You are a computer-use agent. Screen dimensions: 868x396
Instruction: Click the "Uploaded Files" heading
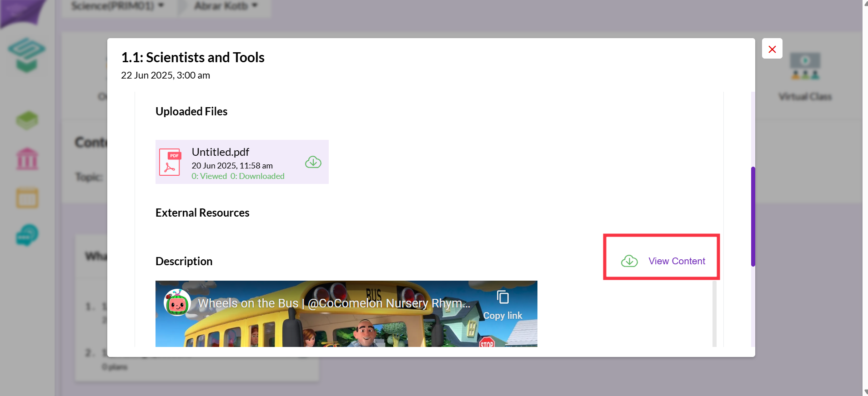click(191, 112)
